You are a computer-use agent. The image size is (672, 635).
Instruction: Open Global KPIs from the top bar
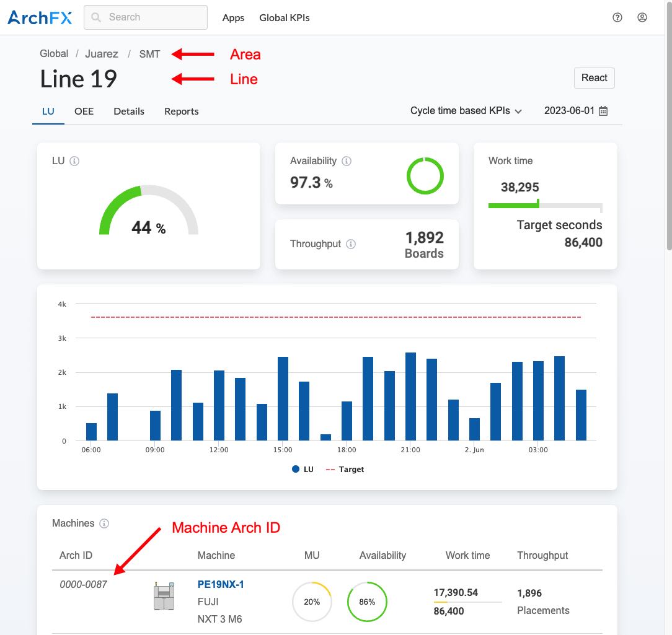(x=284, y=18)
